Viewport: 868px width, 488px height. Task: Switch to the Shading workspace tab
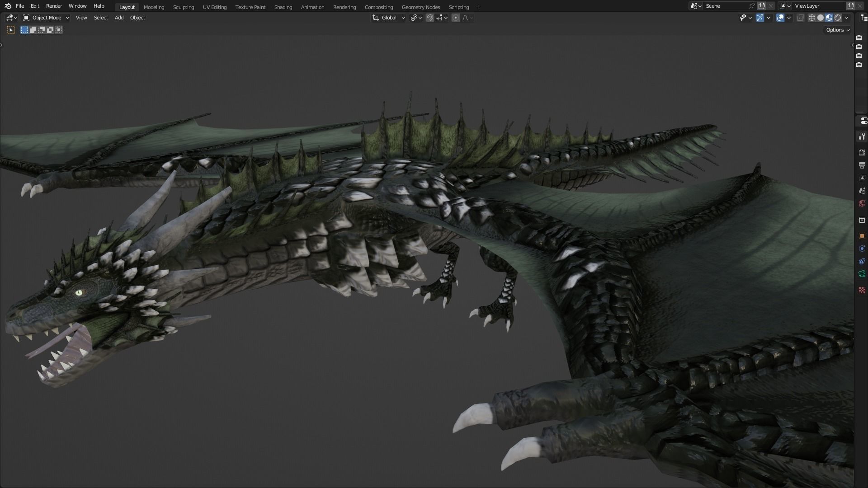tap(283, 7)
